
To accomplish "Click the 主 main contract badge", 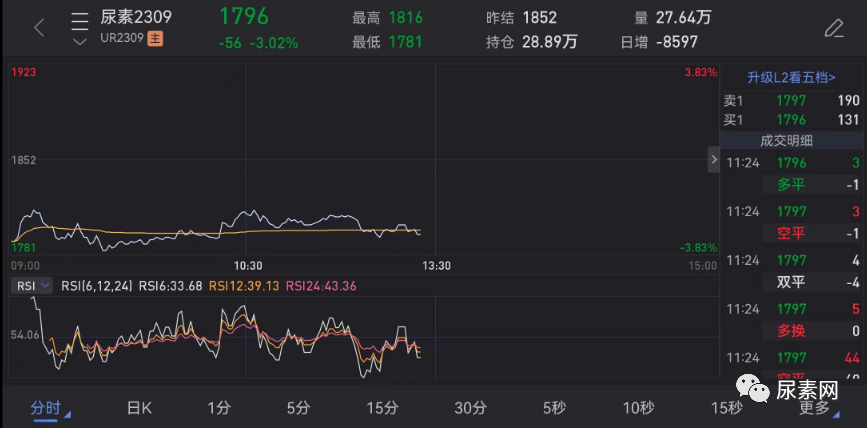I will point(155,39).
